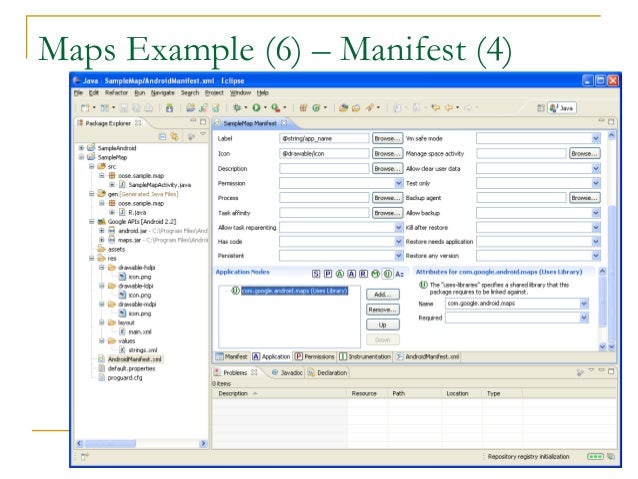Click Collapse All icon in Package Explorer
Image resolution: width=638 pixels, height=479 pixels.
point(162,137)
